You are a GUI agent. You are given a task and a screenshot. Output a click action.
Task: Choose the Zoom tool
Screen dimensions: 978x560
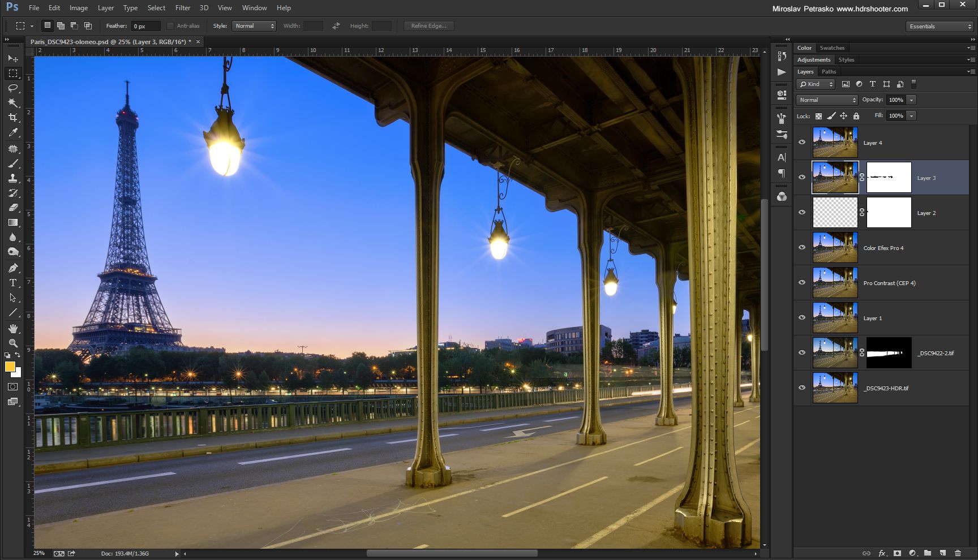(13, 343)
